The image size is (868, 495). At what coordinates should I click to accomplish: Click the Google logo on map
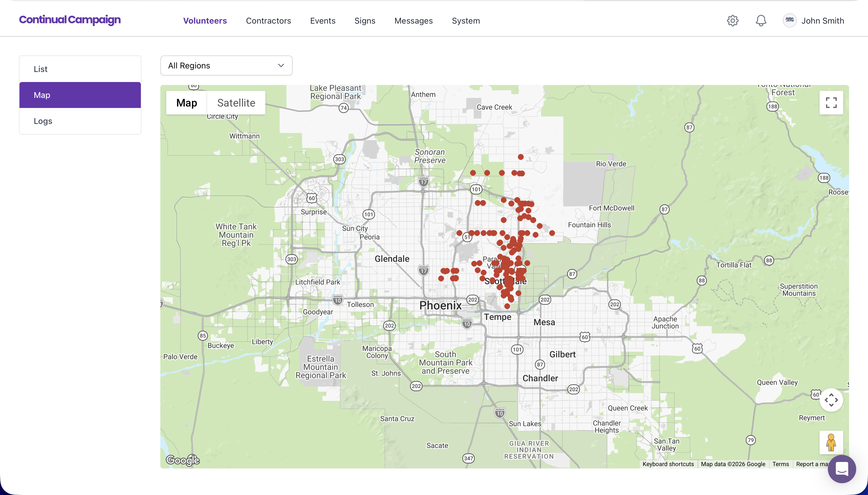pyautogui.click(x=183, y=460)
